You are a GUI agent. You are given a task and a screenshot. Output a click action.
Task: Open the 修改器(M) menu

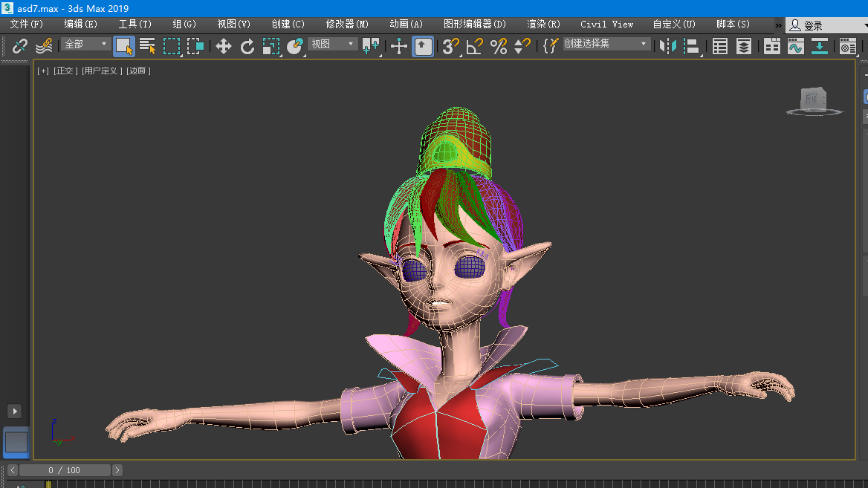point(347,25)
